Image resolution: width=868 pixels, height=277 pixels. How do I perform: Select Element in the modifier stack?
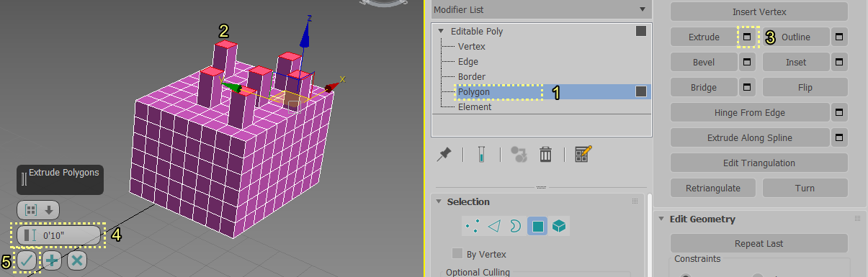pyautogui.click(x=475, y=107)
